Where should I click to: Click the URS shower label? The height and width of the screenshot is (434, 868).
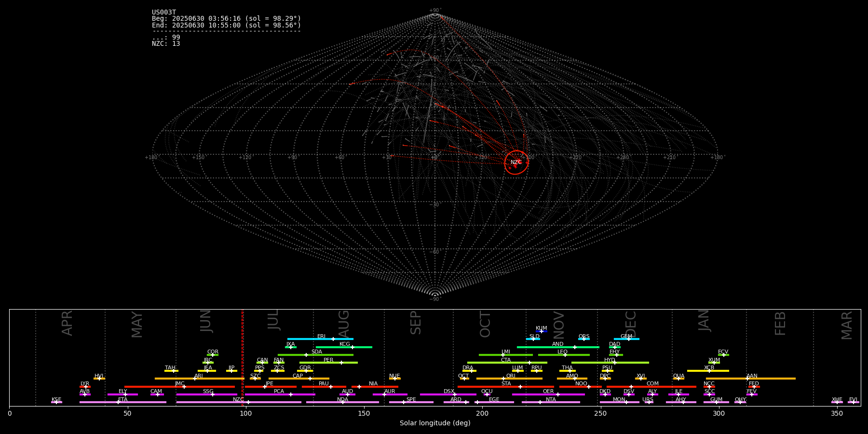[x=648, y=400]
